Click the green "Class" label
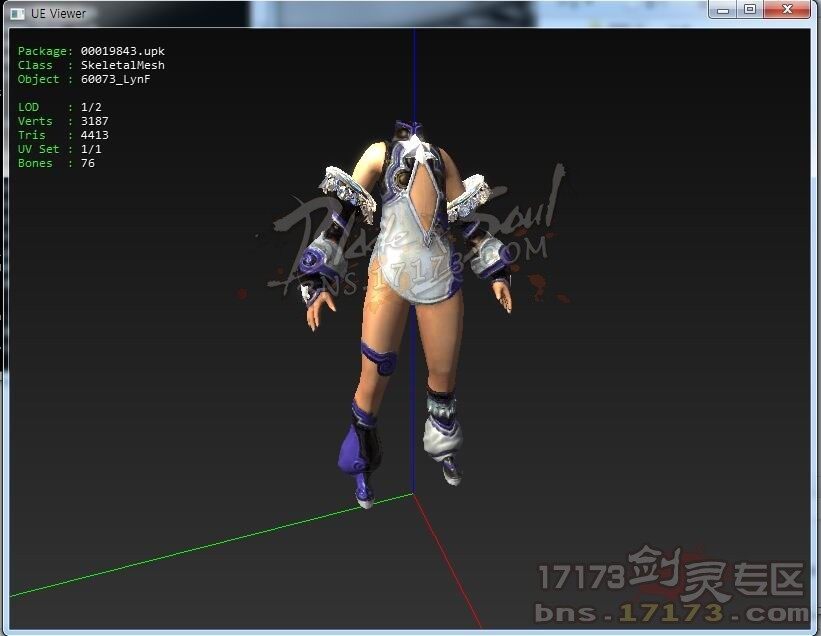Screen dimensions: 821x636 [35, 65]
